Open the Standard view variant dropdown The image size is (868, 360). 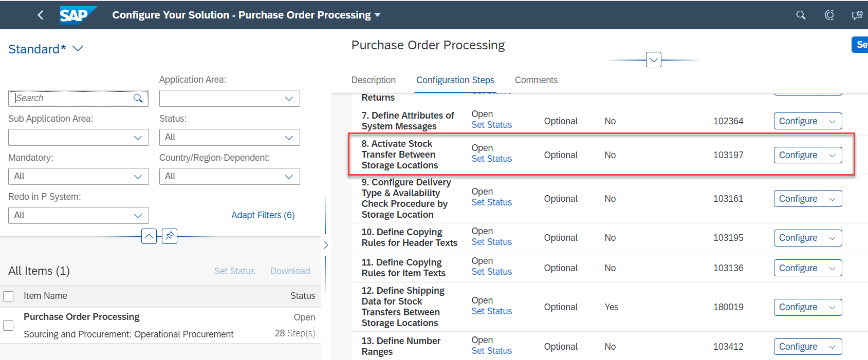78,49
